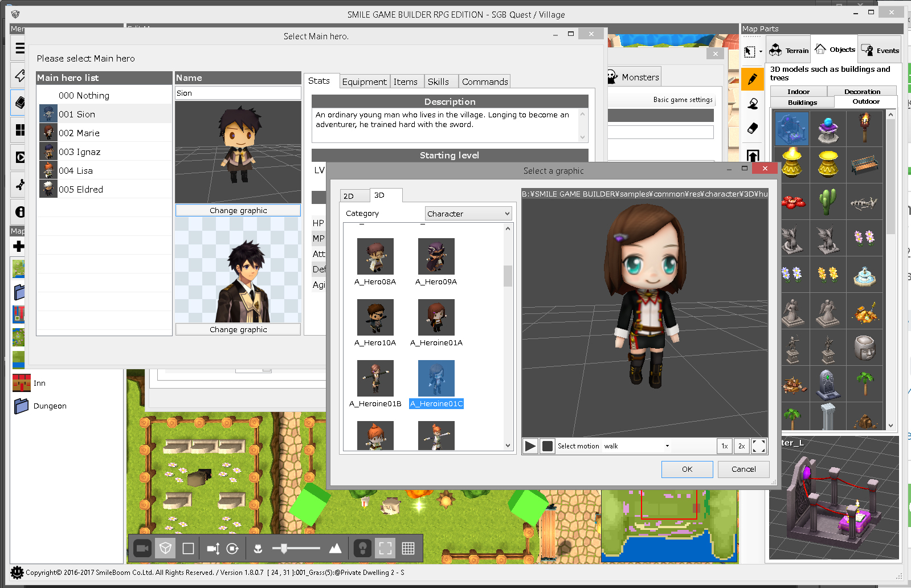This screenshot has width=911, height=588.
Task: Click the fullscreen brackets icon in bottom toolbar
Action: click(x=386, y=548)
